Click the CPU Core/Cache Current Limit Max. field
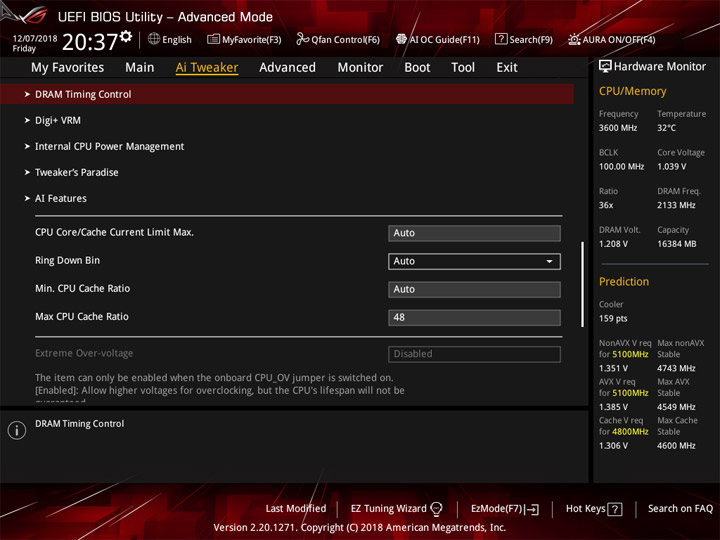720x540 pixels. point(474,233)
